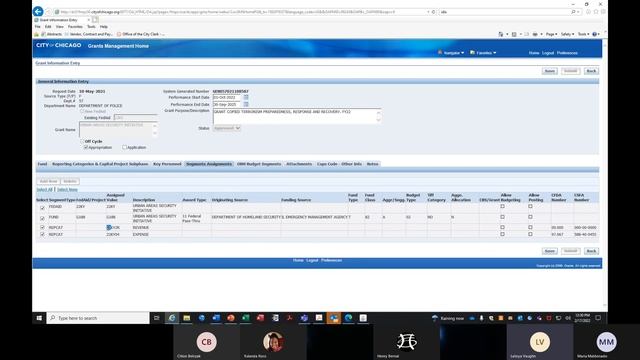The width and height of the screenshot is (640, 360).
Task: Open the Windows Start menu
Action: (x=39, y=318)
